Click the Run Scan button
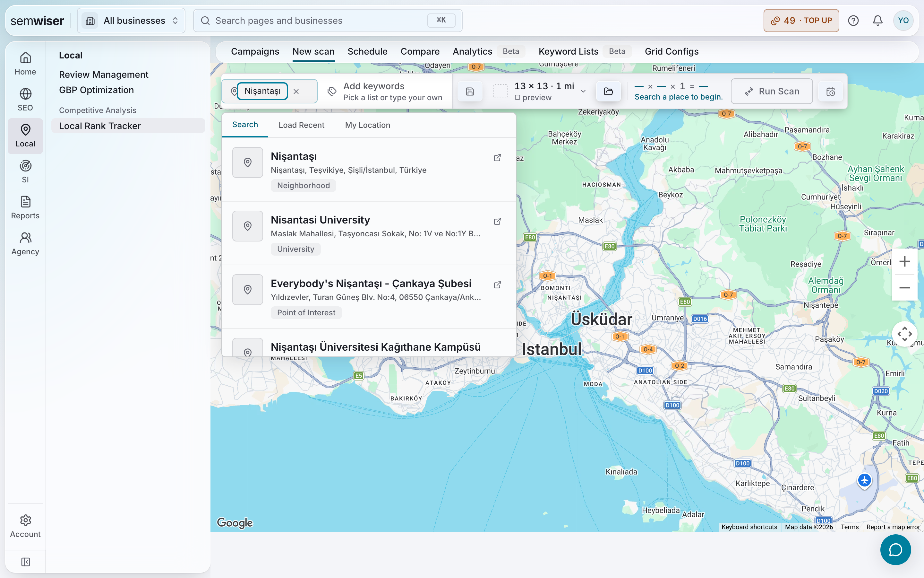Image resolution: width=924 pixels, height=578 pixels. tap(772, 92)
